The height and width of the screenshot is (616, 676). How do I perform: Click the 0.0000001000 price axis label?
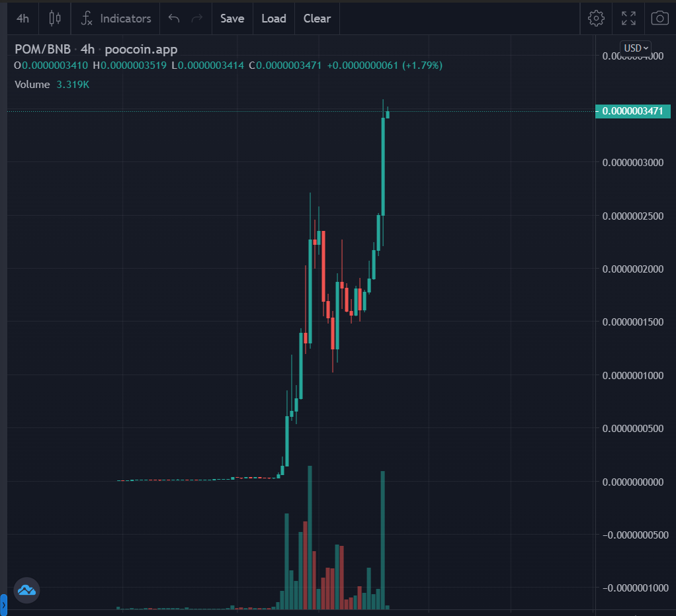pyautogui.click(x=633, y=376)
